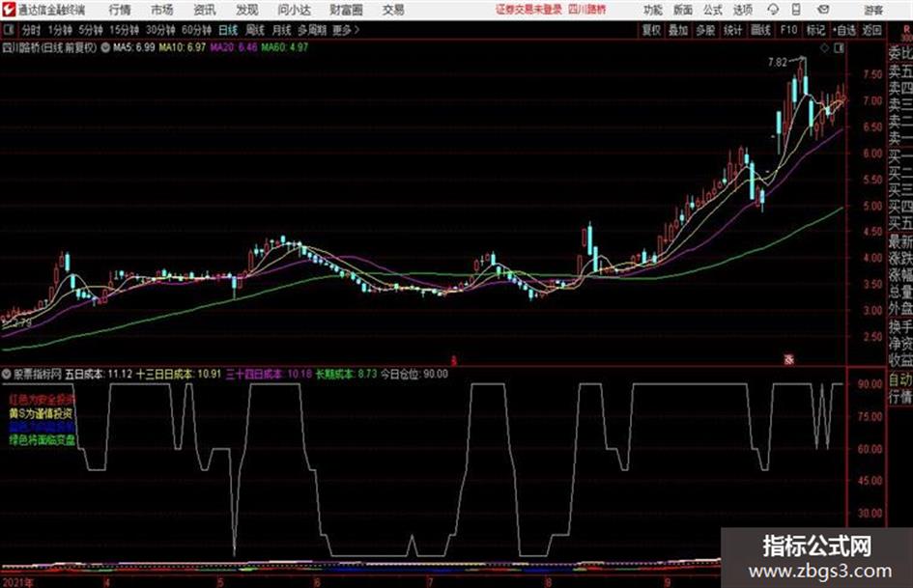The image size is (913, 588).
Task: Click the +自选 add to watchlist button
Action: coord(843,30)
